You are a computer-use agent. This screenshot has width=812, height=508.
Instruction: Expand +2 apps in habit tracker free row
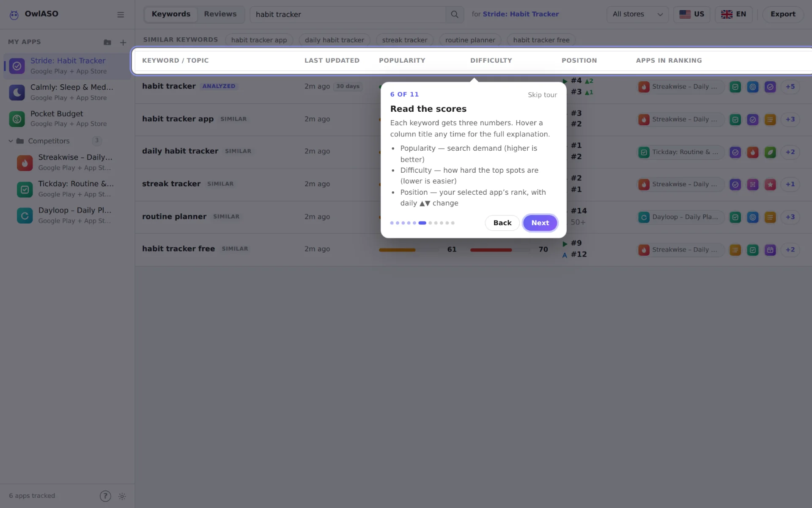[790, 250]
